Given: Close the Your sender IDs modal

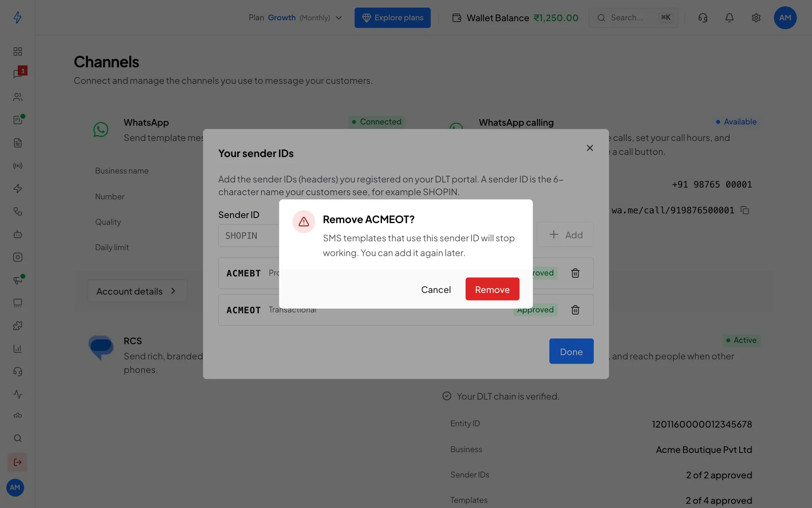Looking at the screenshot, I should point(590,148).
